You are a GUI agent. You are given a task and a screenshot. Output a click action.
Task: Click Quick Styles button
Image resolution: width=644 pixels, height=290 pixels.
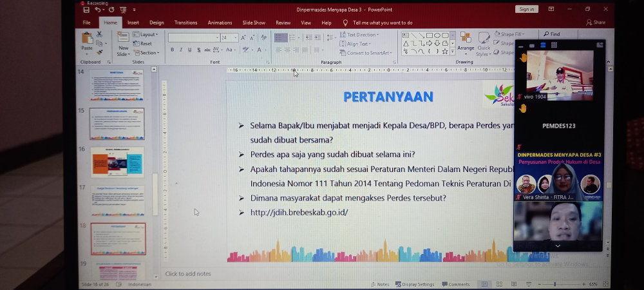tap(484, 44)
